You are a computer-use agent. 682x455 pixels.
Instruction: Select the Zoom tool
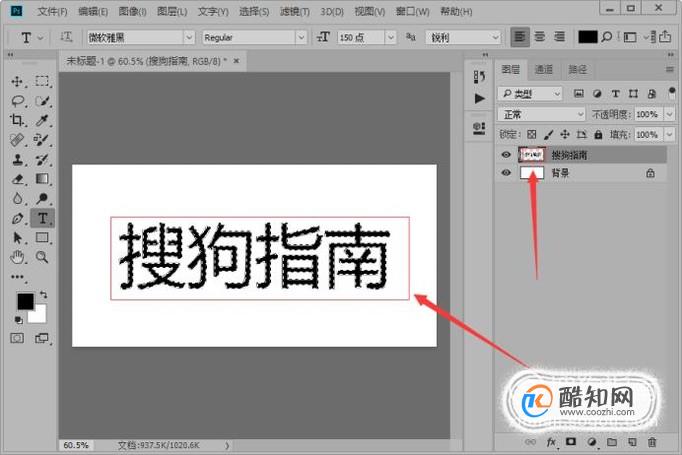(x=42, y=257)
